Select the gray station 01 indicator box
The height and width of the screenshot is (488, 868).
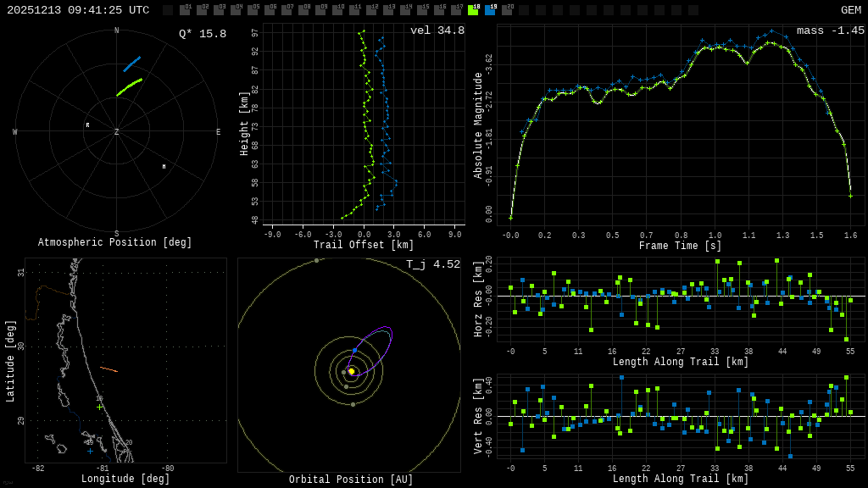(x=185, y=10)
